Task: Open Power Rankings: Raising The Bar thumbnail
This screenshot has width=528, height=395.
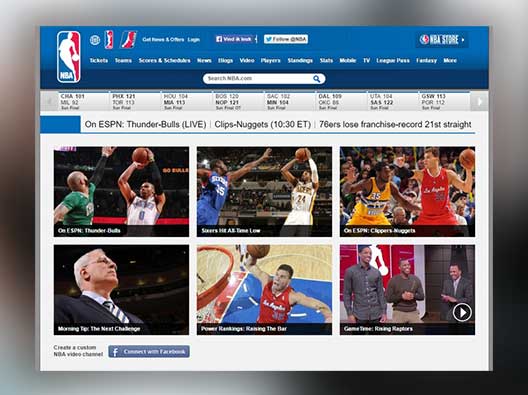Action: [x=264, y=290]
